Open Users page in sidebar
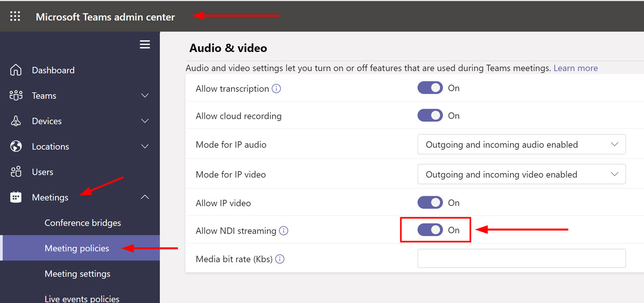This screenshot has width=644, height=303. pos(43,172)
